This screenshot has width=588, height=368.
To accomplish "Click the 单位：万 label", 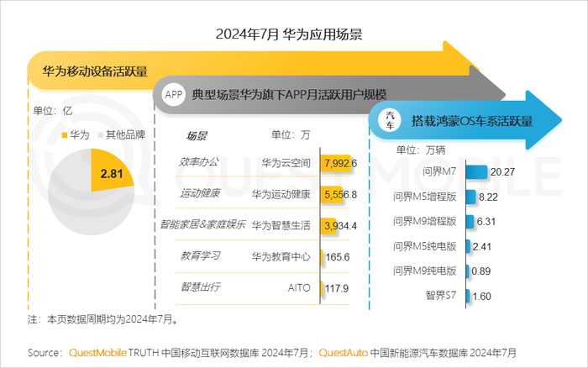I will point(291,134).
